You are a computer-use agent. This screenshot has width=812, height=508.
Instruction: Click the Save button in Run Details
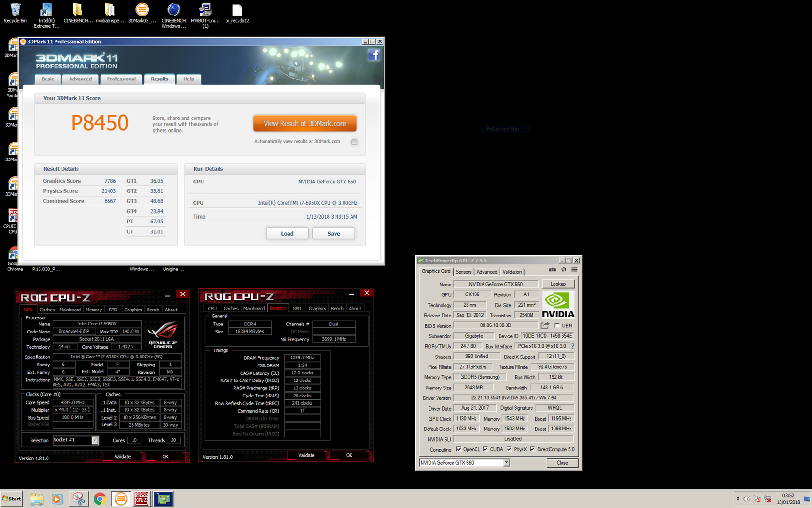[x=334, y=234]
